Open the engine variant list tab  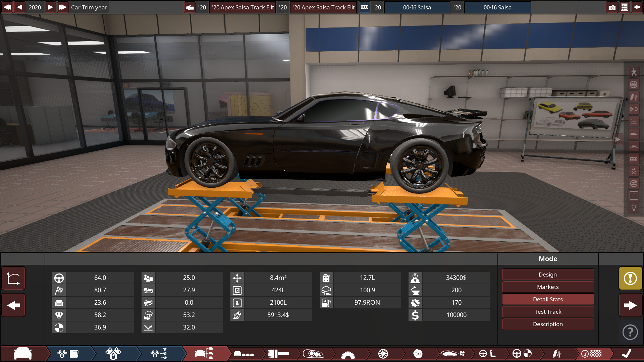click(x=159, y=354)
